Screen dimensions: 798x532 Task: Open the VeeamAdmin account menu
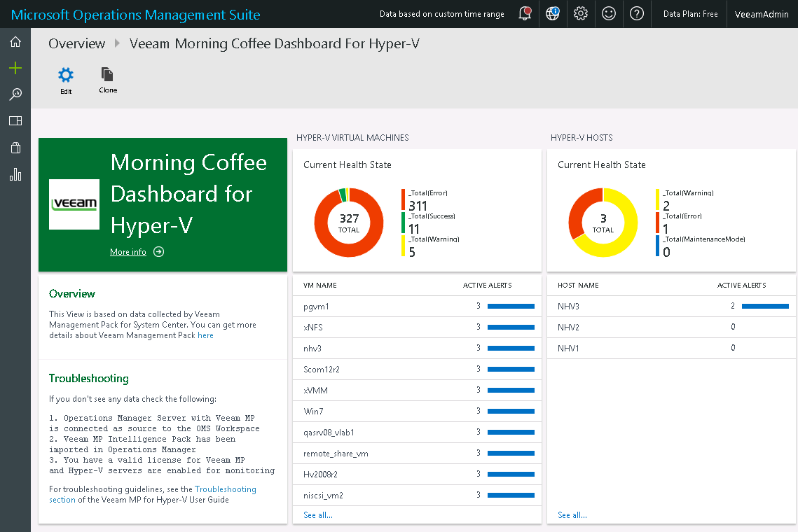[762, 14]
